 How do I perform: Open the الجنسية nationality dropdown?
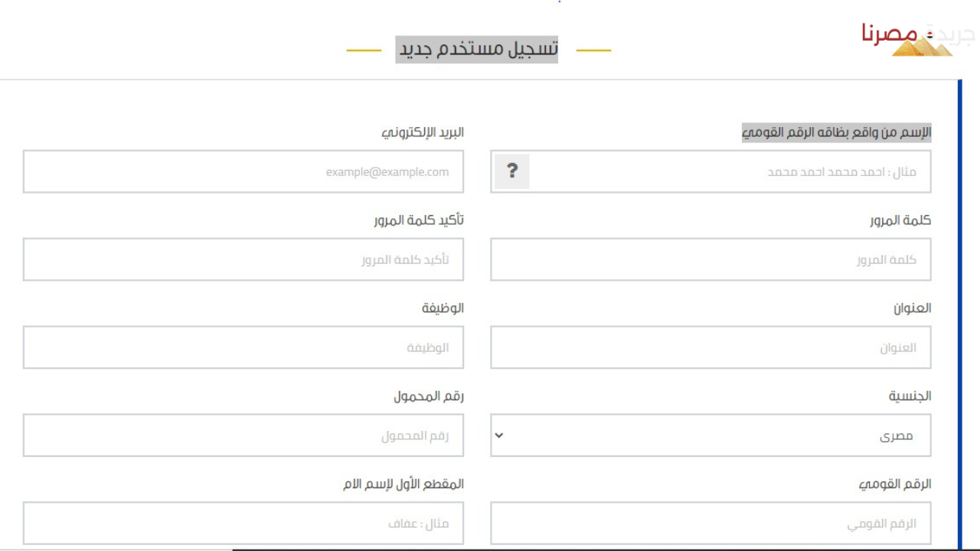[x=711, y=435]
